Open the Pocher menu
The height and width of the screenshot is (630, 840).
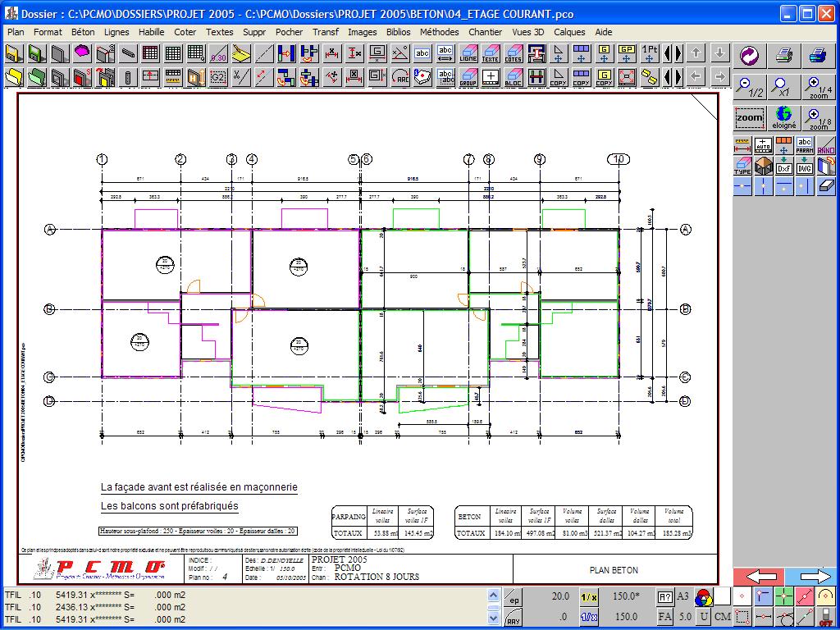[290, 32]
